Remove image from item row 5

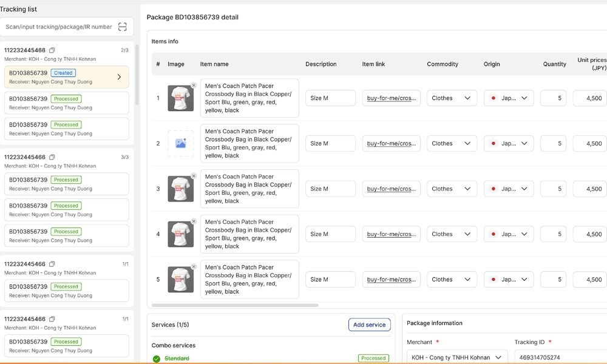coord(194,266)
